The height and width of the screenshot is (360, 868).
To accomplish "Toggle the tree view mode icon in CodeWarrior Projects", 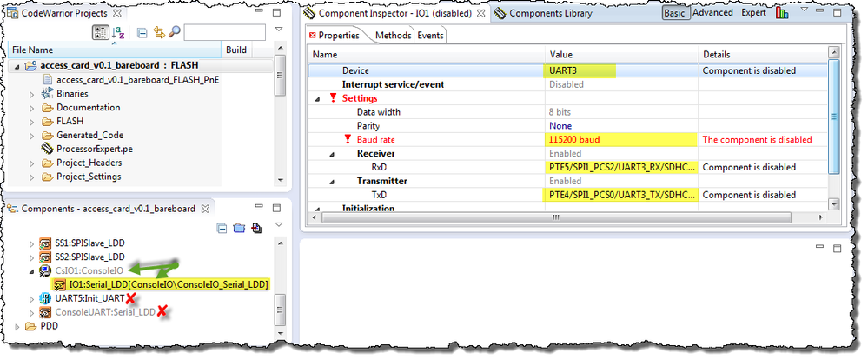I will click(x=100, y=33).
